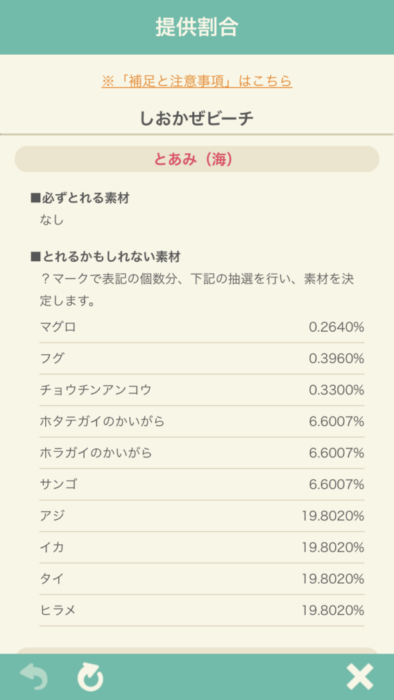Viewport: 394px width, 700px height.
Task: Tap the 必ずとれる素材 heading
Action: 80,198
